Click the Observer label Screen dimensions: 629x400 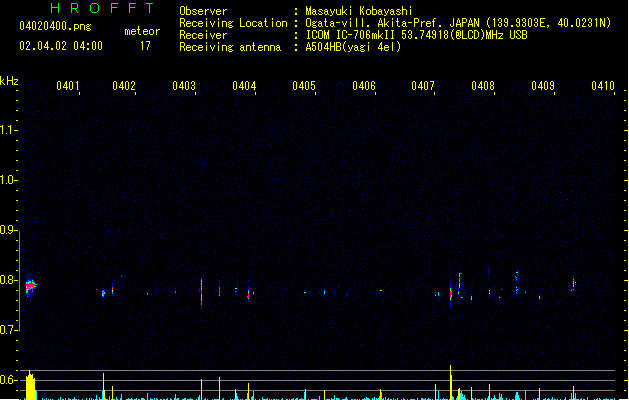203,11
